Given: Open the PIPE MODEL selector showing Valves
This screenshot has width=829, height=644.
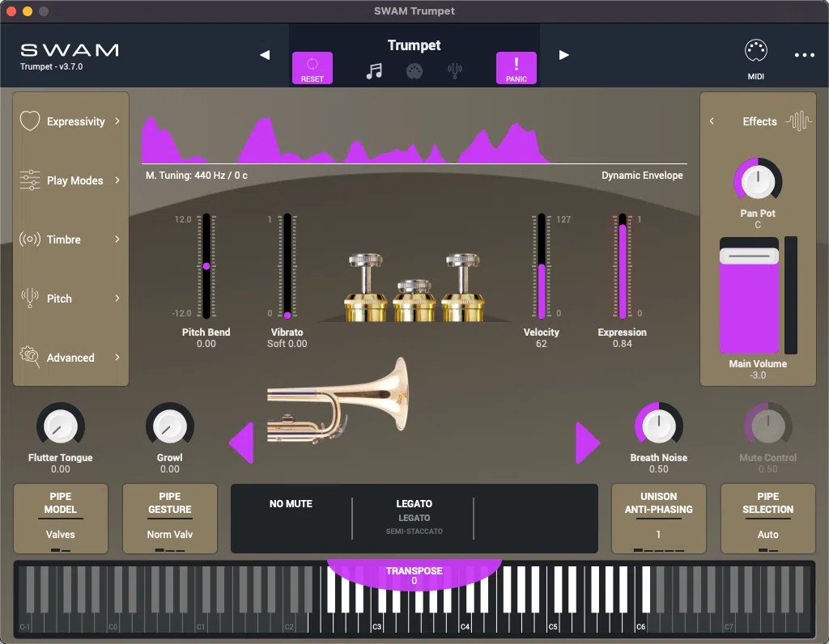Looking at the screenshot, I should (60, 519).
